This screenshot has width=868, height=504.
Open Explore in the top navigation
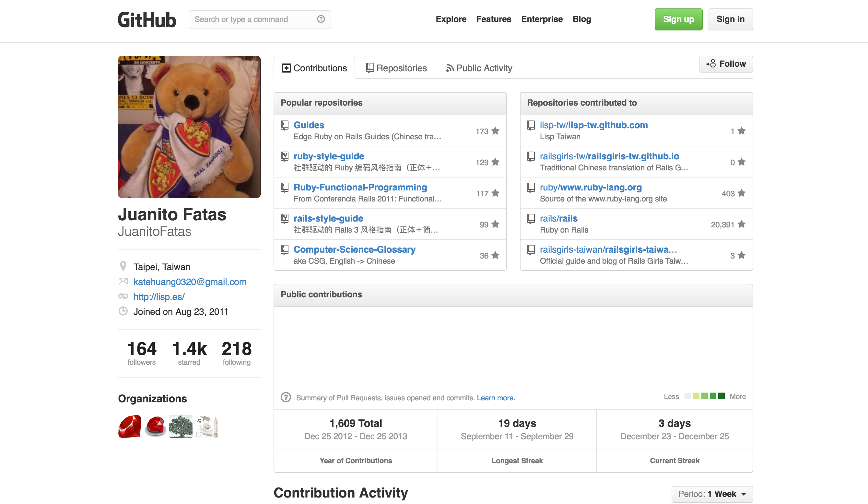point(451,19)
